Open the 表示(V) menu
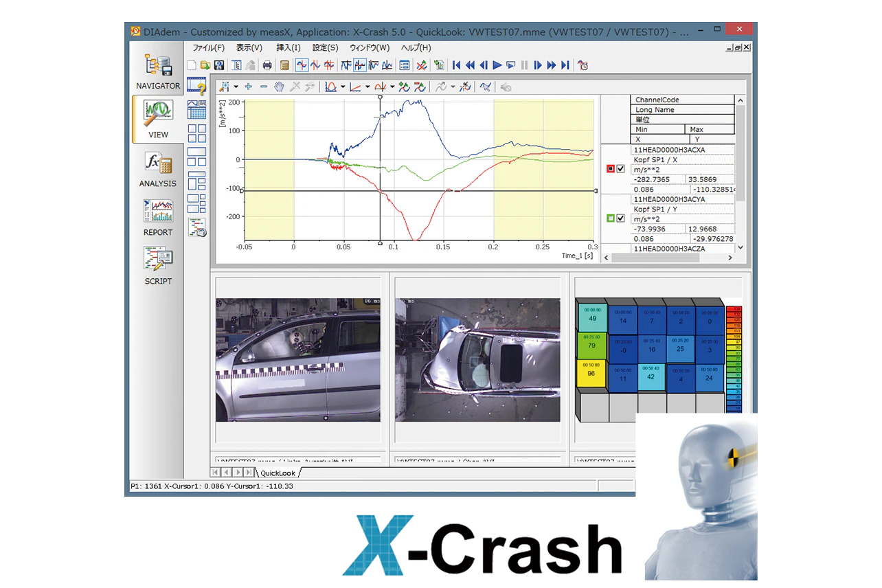 pos(249,48)
